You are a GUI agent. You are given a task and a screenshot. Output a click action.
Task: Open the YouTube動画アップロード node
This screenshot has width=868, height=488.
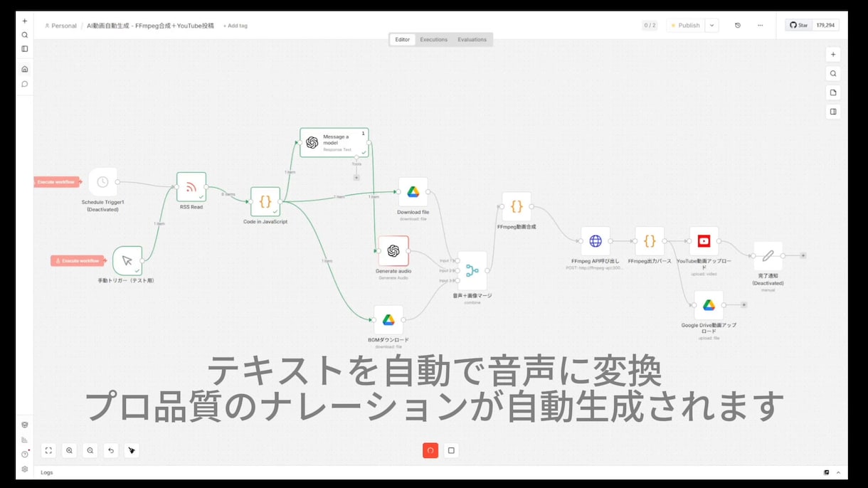tap(704, 241)
